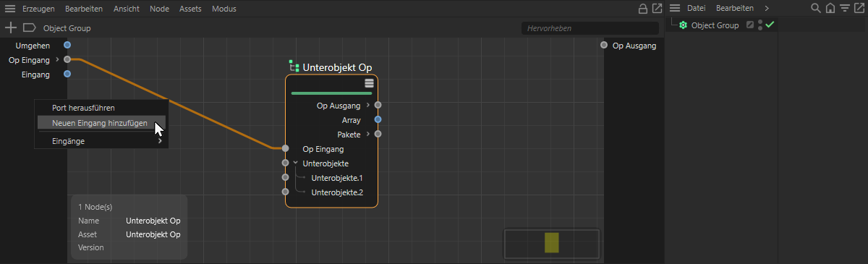Click the Unterobjekte.2 input port

(285, 192)
